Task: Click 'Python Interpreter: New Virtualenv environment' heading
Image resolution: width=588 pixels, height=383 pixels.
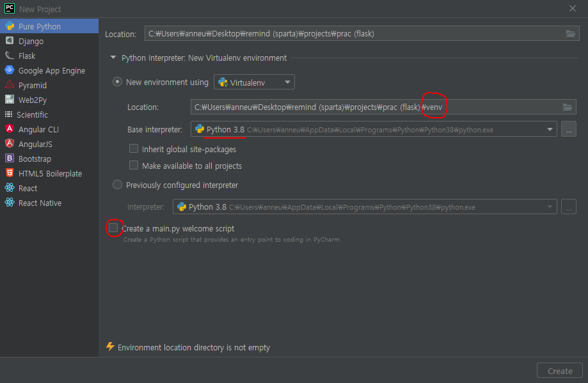Action: pos(204,58)
